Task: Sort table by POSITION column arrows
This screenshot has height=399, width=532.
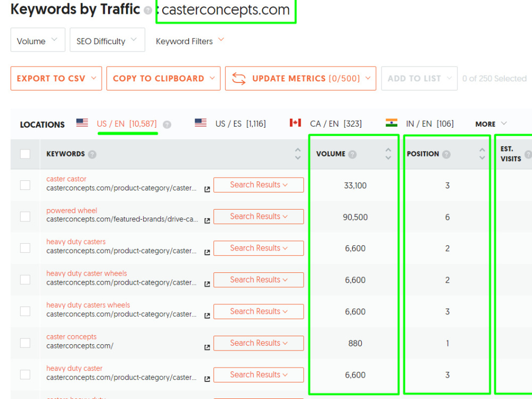Action: (x=482, y=154)
